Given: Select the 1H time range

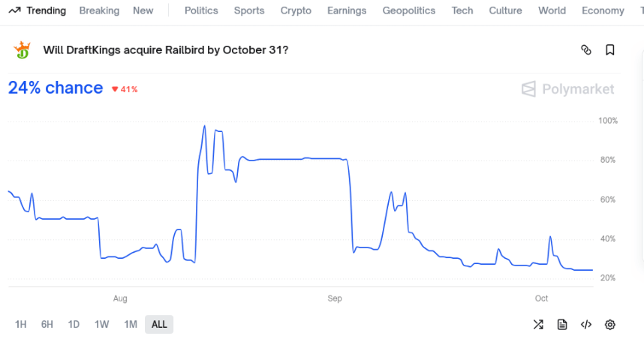Looking at the screenshot, I should tap(21, 325).
